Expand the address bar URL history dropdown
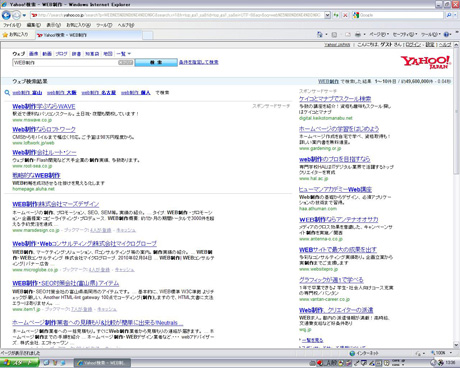The image size is (460, 368). point(328,15)
